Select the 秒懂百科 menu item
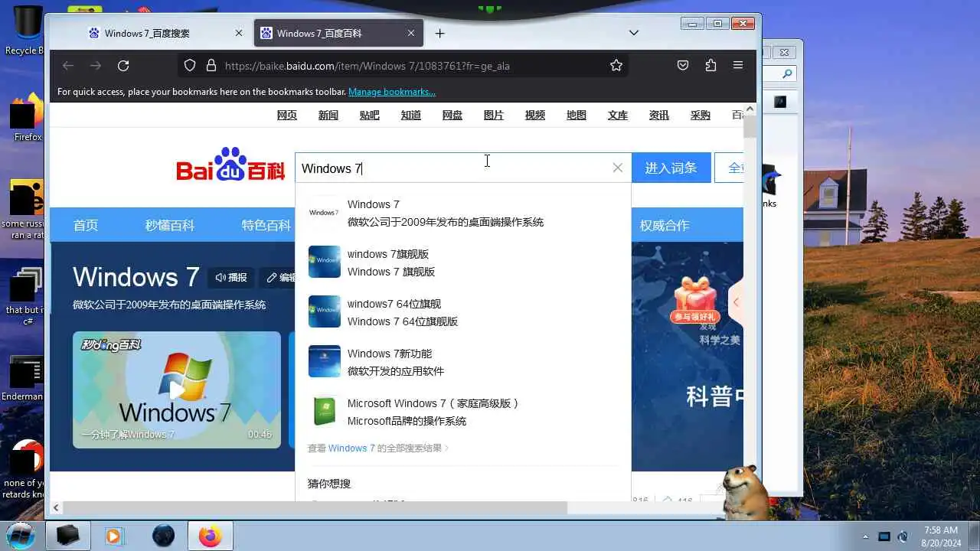Image resolution: width=980 pixels, height=551 pixels. click(170, 225)
